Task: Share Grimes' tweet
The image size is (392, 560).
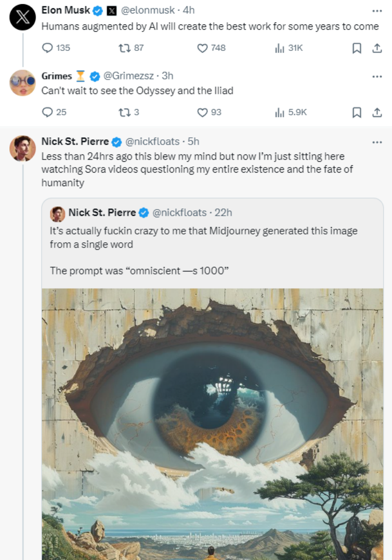Action: 377,112
